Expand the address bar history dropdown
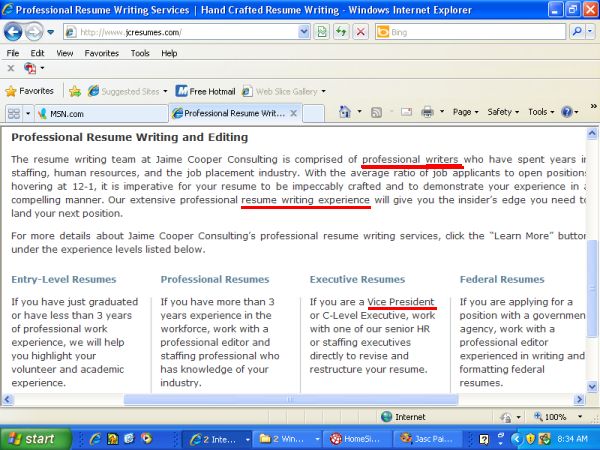The width and height of the screenshot is (600, 450). tap(304, 33)
